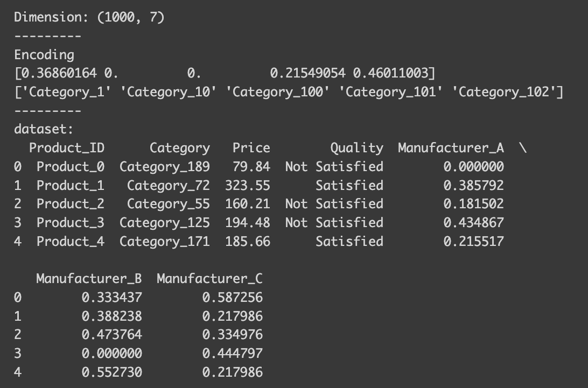This screenshot has width=588, height=388.
Task: Click the Manufacturer_A column header
Action: 451,148
